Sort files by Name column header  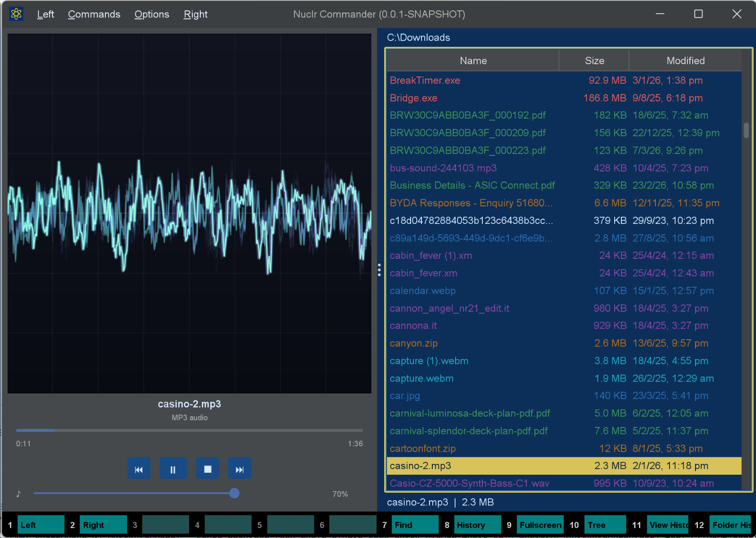tap(473, 60)
